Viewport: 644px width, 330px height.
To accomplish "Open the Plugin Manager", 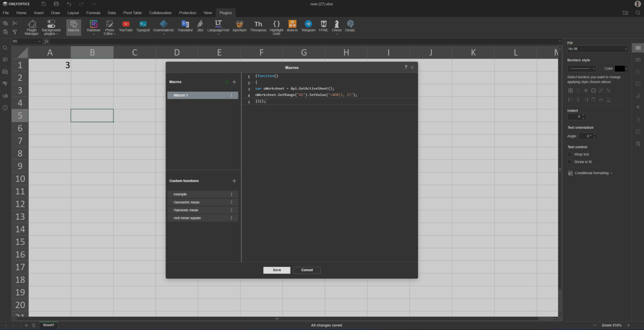I will 31,26.
